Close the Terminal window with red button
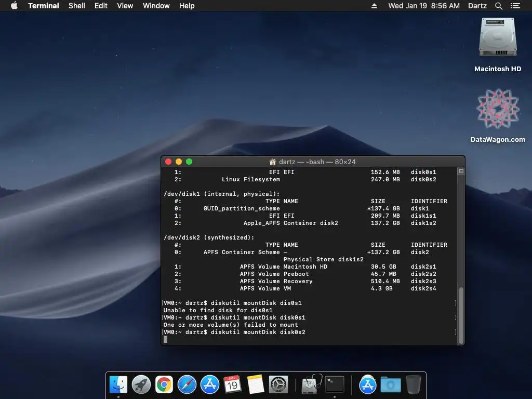This screenshot has height=399, width=532. point(168,162)
